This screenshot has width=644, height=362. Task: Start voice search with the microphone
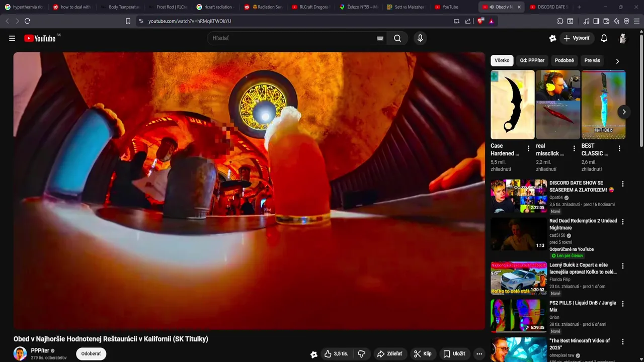click(420, 38)
